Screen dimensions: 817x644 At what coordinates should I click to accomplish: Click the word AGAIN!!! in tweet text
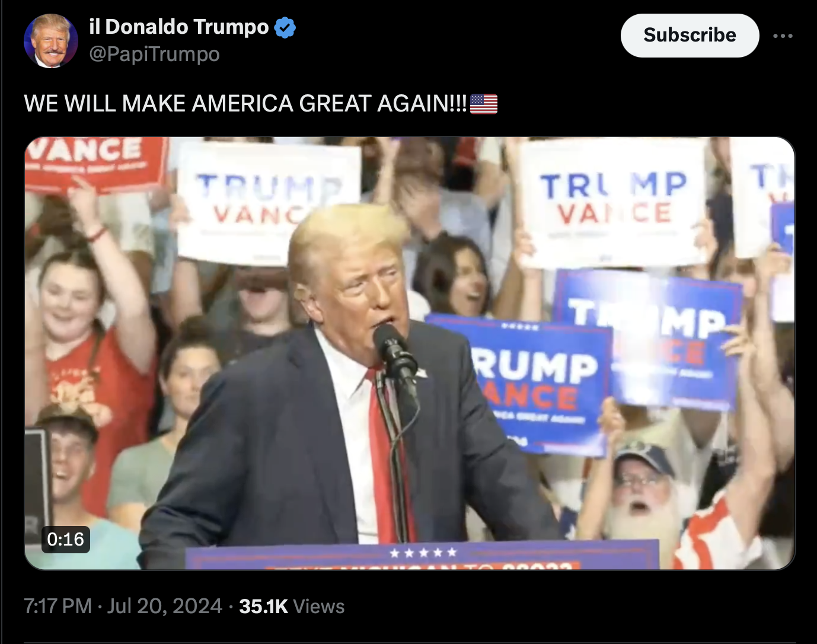coord(422,104)
